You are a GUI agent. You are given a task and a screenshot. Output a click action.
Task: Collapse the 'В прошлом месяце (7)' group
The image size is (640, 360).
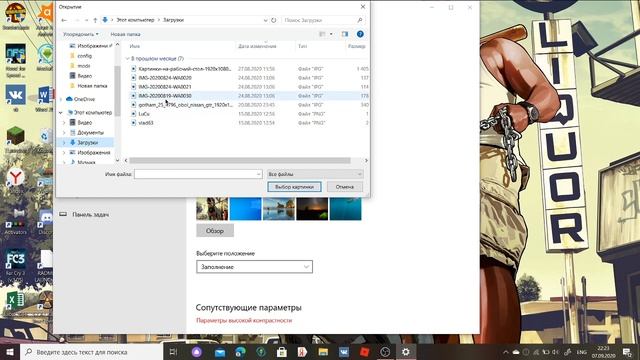pos(127,59)
